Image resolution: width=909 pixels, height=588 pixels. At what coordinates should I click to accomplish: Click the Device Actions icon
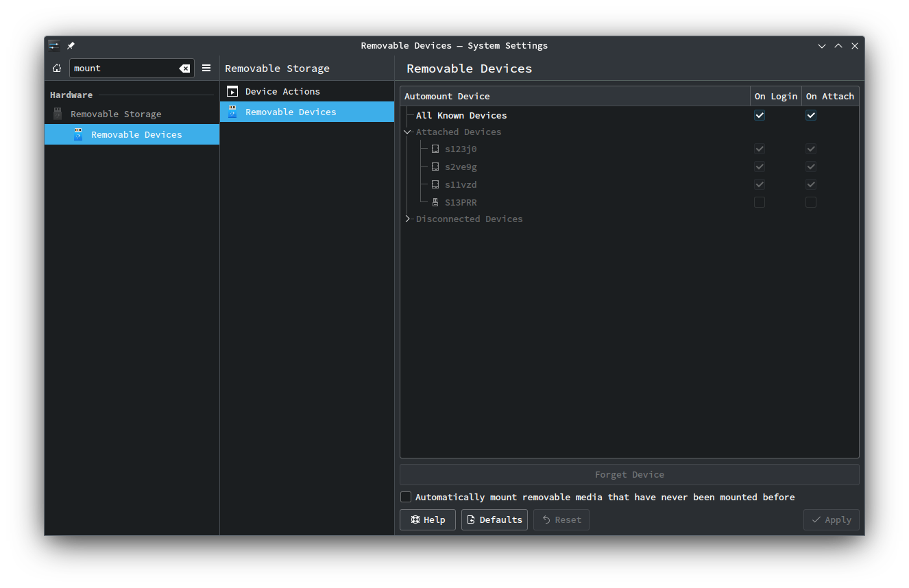point(232,91)
